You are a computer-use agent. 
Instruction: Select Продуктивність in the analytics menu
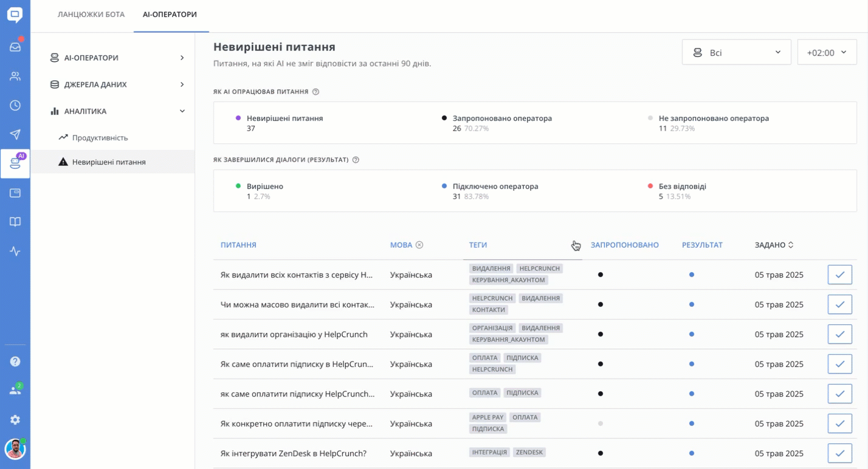pyautogui.click(x=100, y=138)
